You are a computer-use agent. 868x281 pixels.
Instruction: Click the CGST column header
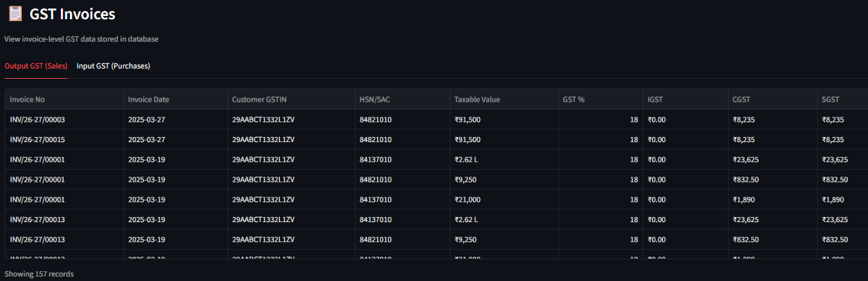[772, 99]
